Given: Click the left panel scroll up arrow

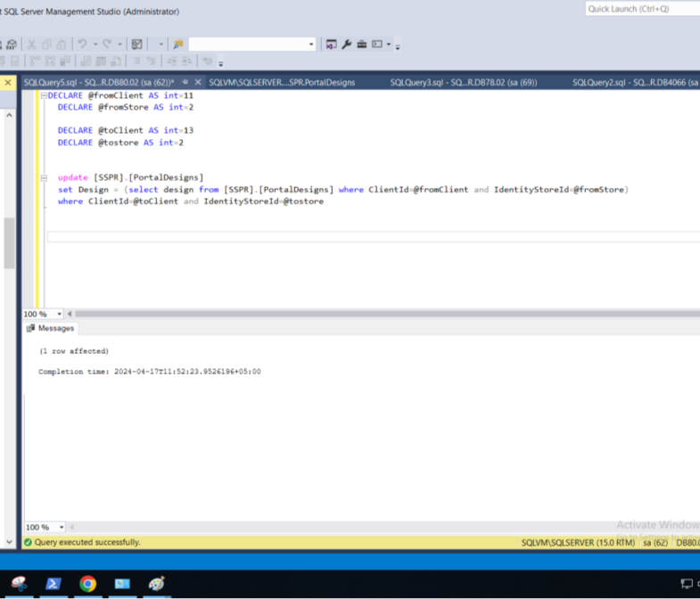Looking at the screenshot, I should (x=10, y=115).
